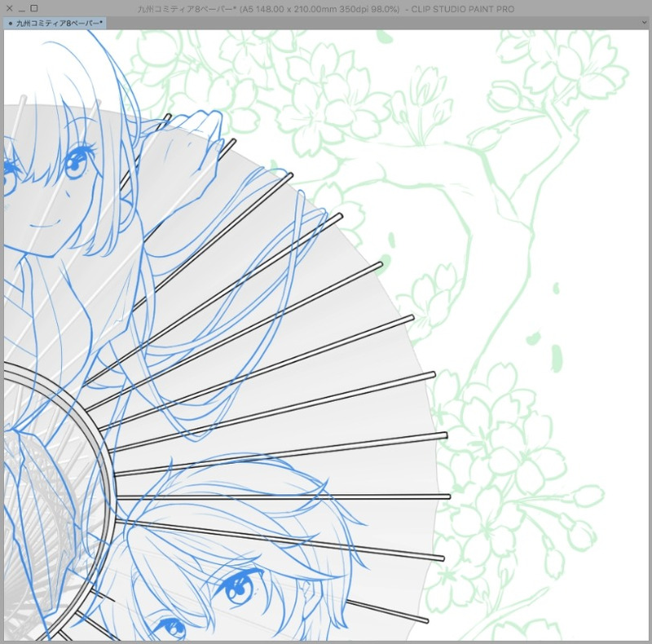The image size is (652, 644).
Task: Click the drawing canvas artwork area
Action: click(x=326, y=335)
